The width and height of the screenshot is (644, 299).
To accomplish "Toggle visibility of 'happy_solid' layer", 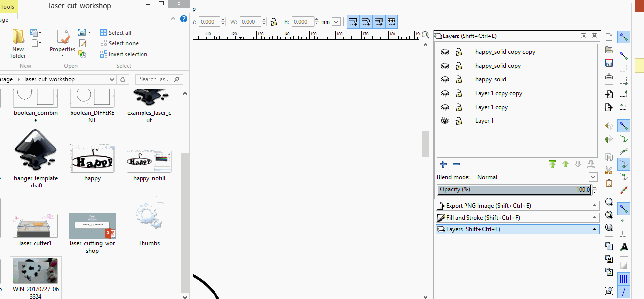I will point(445,79).
